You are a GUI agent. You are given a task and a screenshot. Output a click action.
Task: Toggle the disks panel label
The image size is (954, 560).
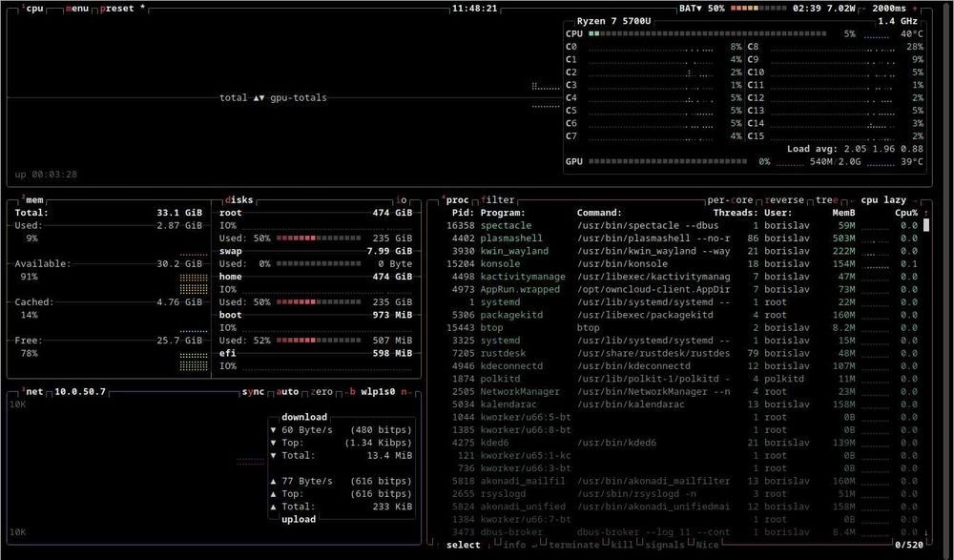click(238, 199)
